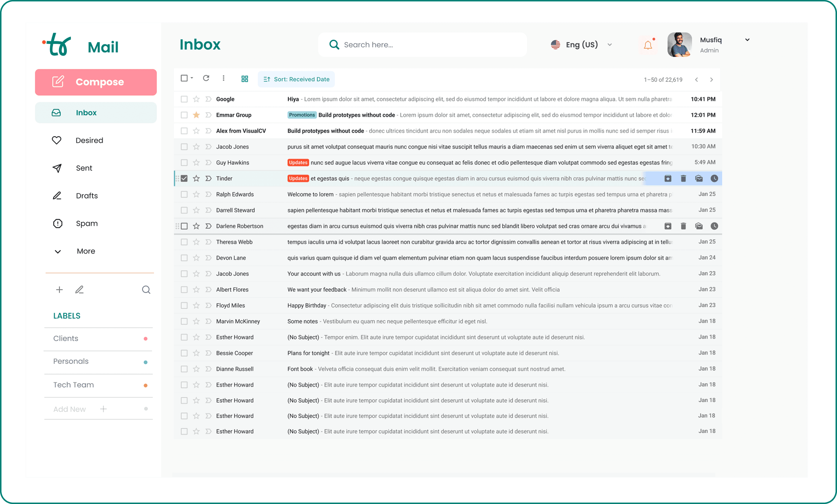Archive the Tinder email
Viewport: 837px width, 504px height.
coord(668,179)
